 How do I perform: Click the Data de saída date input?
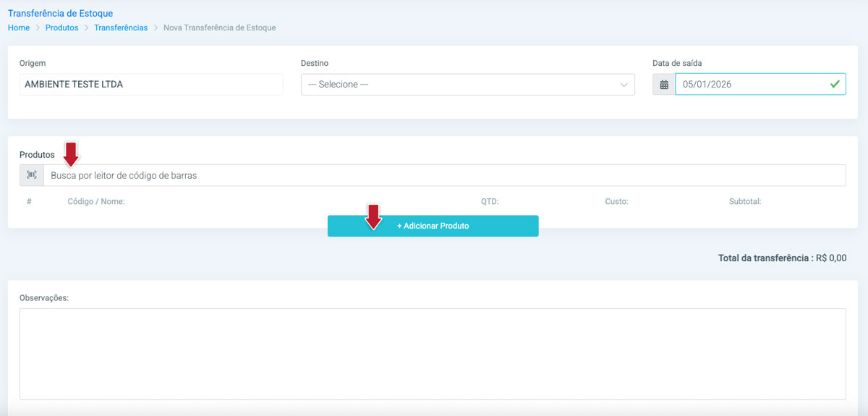pyautogui.click(x=752, y=85)
